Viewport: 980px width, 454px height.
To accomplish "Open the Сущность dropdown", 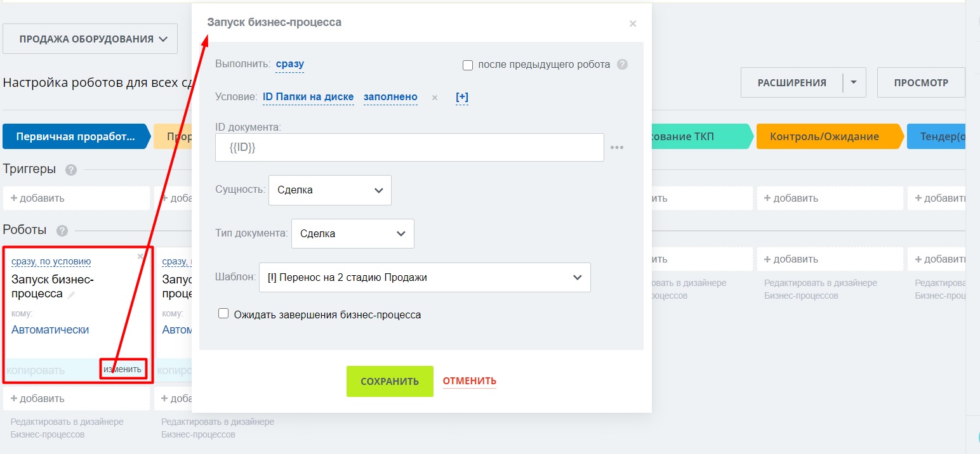I will coord(329,190).
